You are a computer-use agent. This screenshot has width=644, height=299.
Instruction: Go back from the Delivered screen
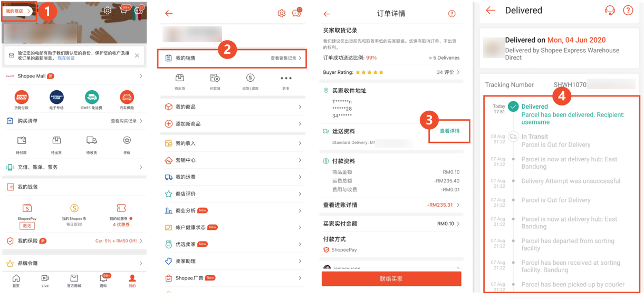491,10
